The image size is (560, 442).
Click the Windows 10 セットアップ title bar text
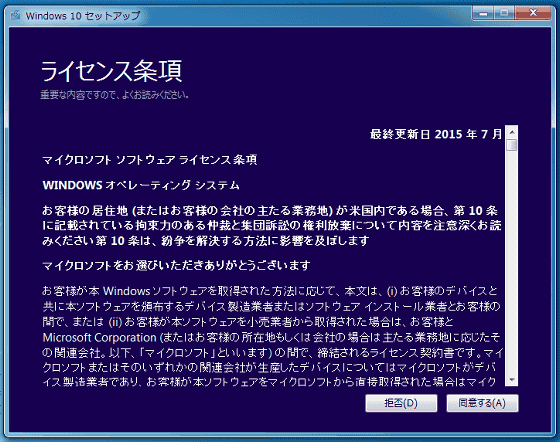83,16
